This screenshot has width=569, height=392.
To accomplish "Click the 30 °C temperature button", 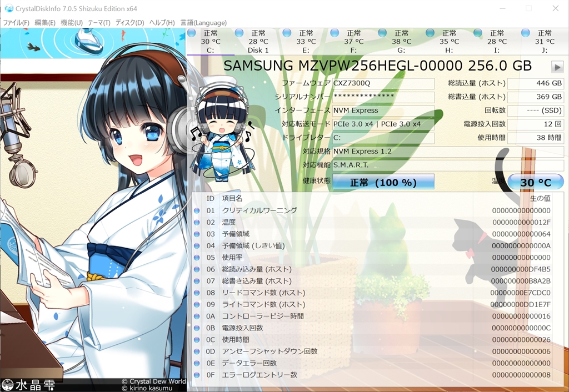I will 536,182.
